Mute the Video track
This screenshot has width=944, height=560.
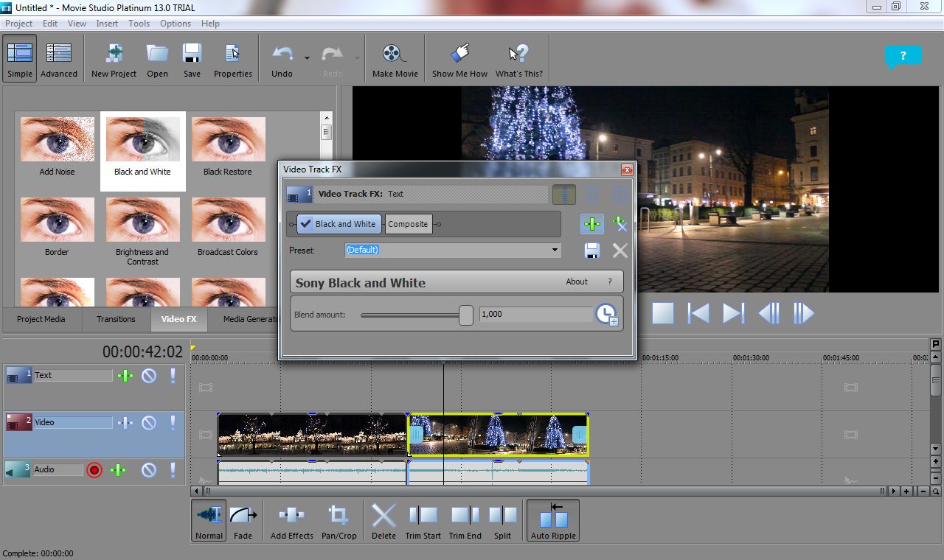pos(149,423)
